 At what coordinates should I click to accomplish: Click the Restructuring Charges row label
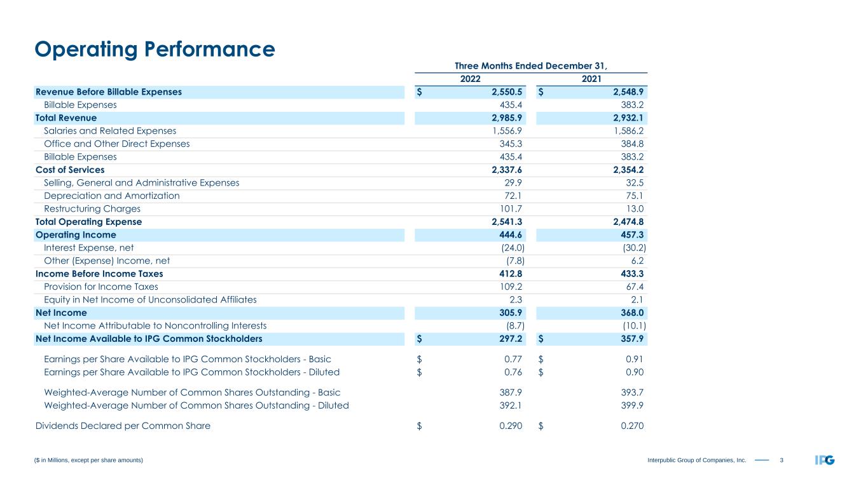point(92,209)
